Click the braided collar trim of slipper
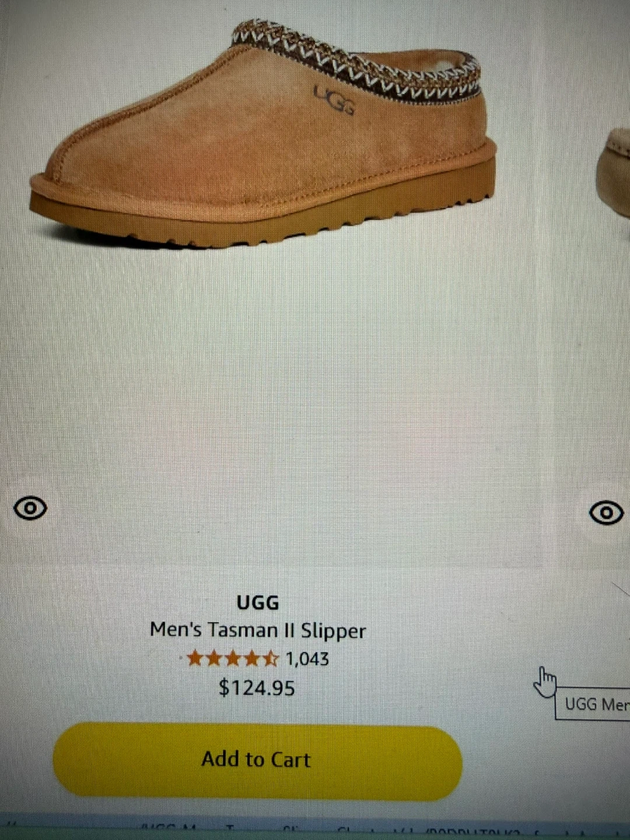This screenshot has width=630, height=840. [356, 61]
